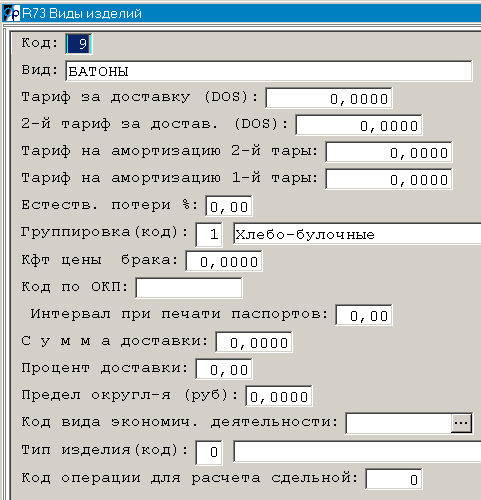Click the Процент доставки field
The width and height of the screenshot is (481, 500).
click(x=224, y=369)
